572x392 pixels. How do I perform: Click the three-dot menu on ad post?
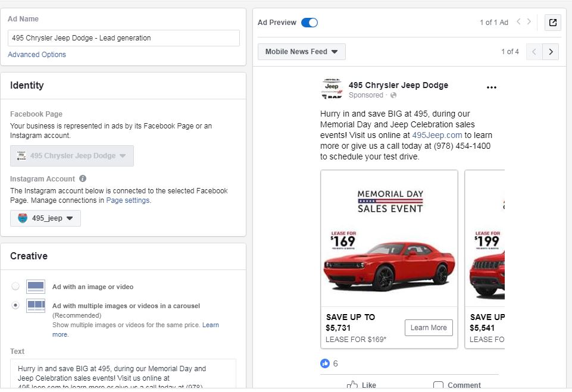(x=492, y=87)
